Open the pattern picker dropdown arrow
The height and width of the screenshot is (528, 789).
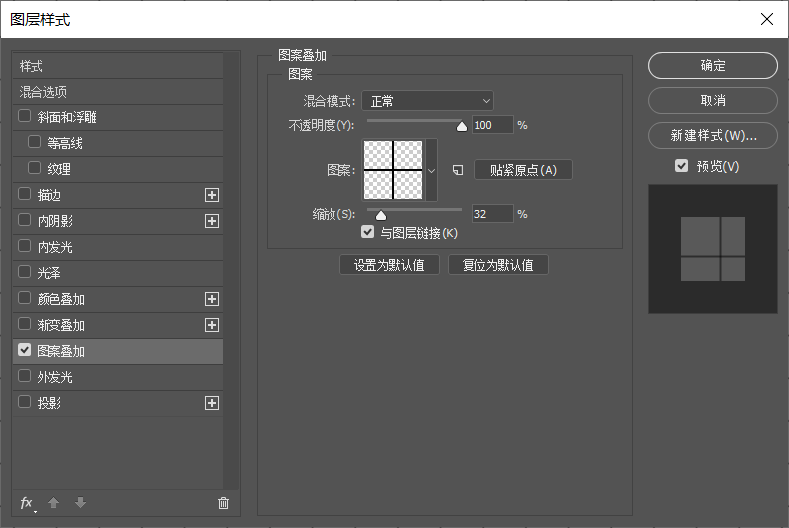coord(432,171)
